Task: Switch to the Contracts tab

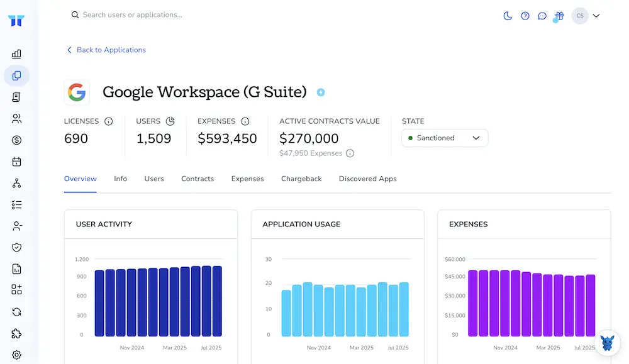Action: (x=198, y=179)
